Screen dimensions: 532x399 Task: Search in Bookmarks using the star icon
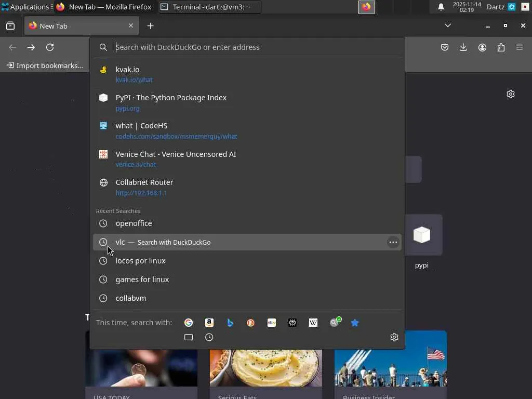(355, 323)
